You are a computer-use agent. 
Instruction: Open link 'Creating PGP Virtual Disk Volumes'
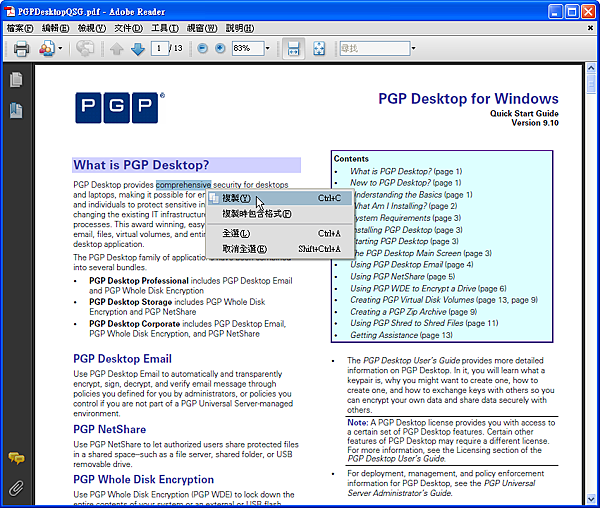pyautogui.click(x=412, y=300)
